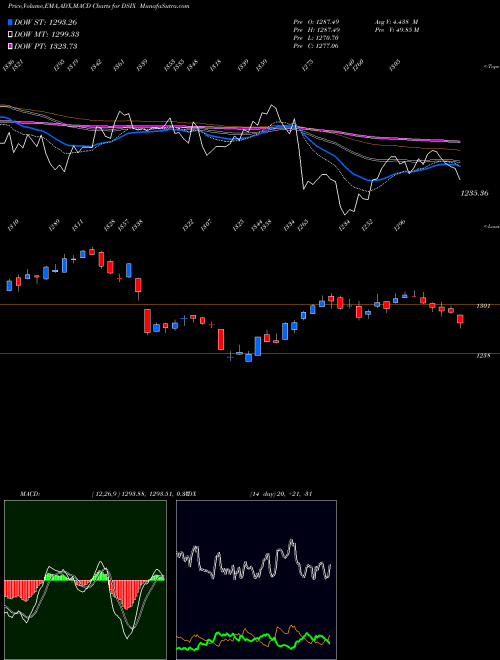The image size is (500, 660).
Task: Select the DOW PT: 1323.73 label
Action: coord(46,46)
